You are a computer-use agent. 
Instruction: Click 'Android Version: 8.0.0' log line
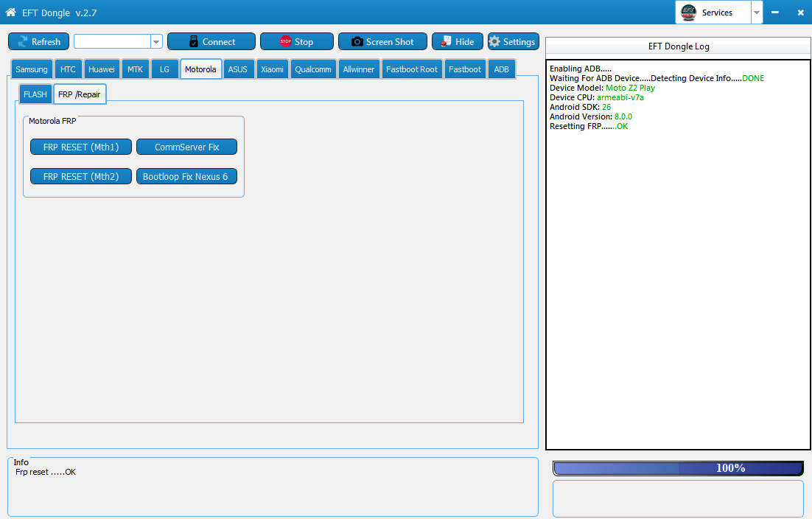pos(591,116)
